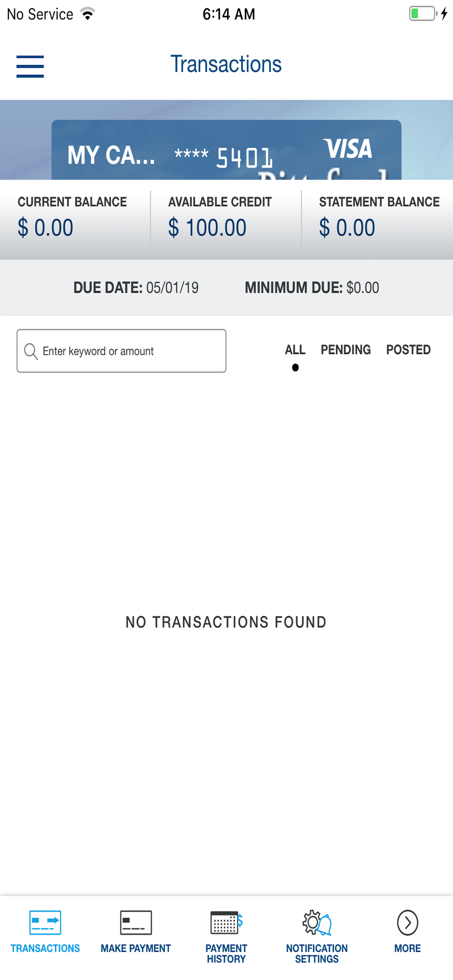Tap the Available Credit $100.00
The width and height of the screenshot is (453, 980).
coord(207,228)
